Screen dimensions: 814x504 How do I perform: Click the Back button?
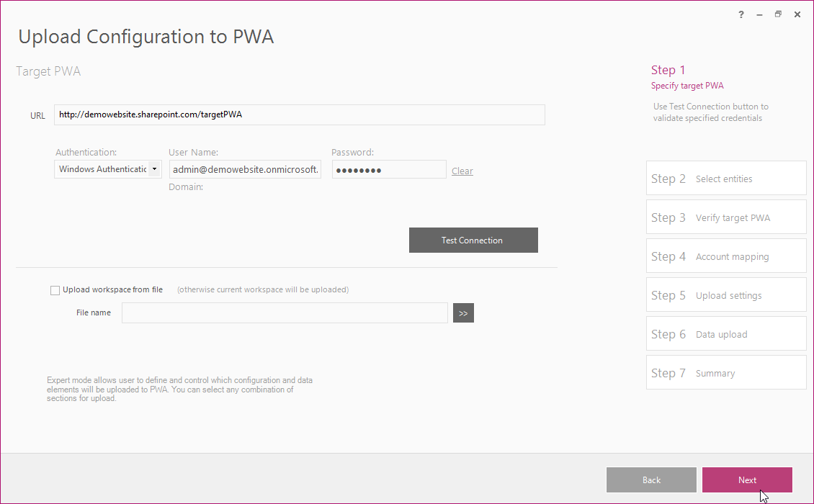[651, 480]
